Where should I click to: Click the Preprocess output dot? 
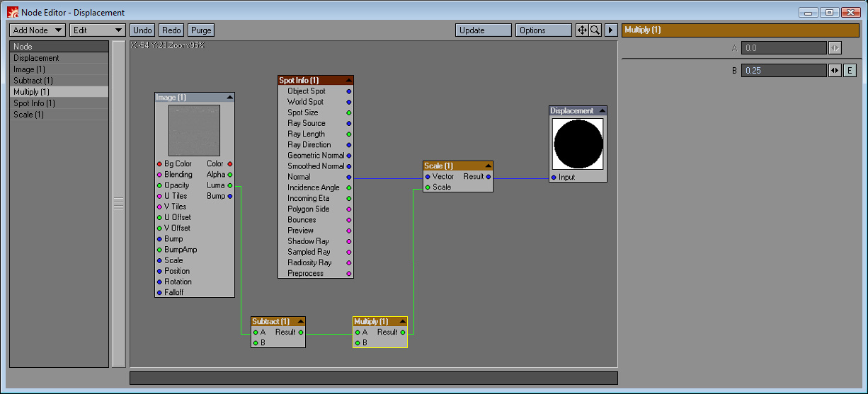tap(348, 274)
